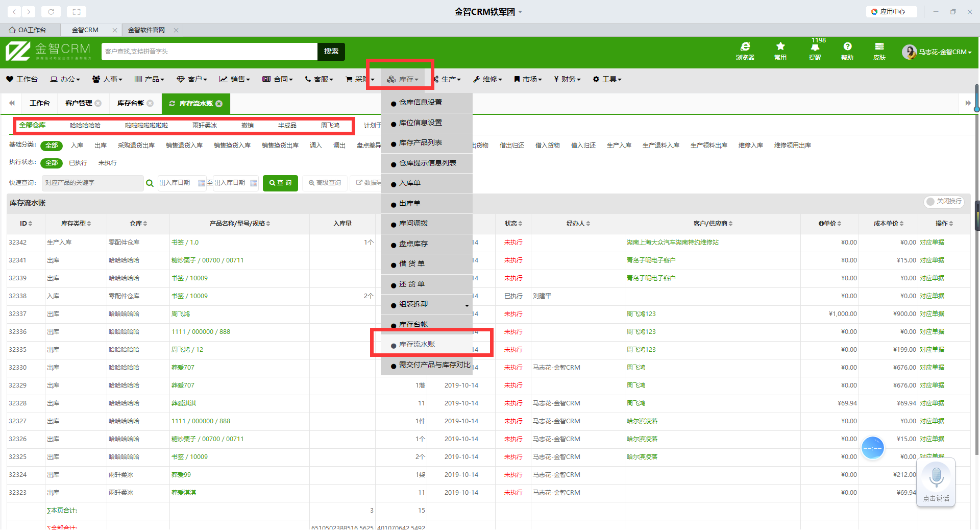This screenshot has width=980, height=531.
Task: Click the user avatar picture
Action: point(909,52)
